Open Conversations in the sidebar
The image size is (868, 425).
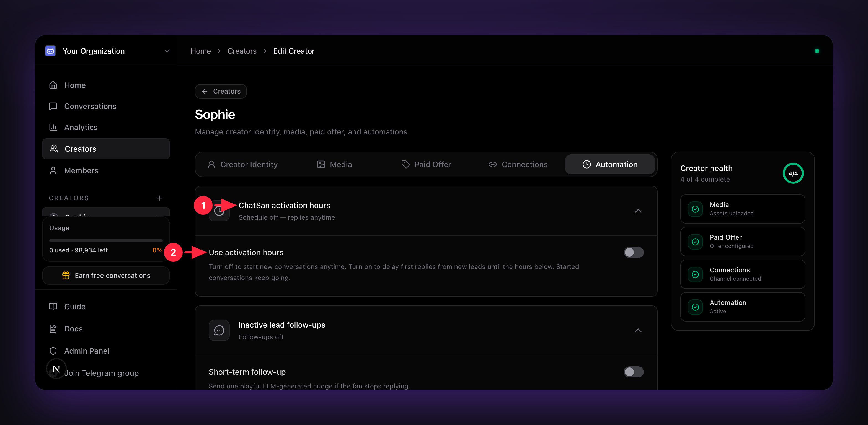coord(106,107)
